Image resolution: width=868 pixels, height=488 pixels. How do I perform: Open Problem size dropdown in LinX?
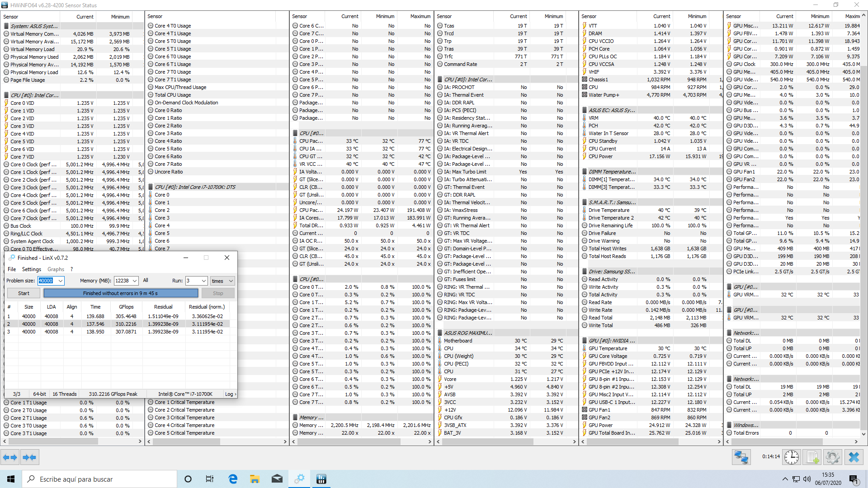pos(61,281)
